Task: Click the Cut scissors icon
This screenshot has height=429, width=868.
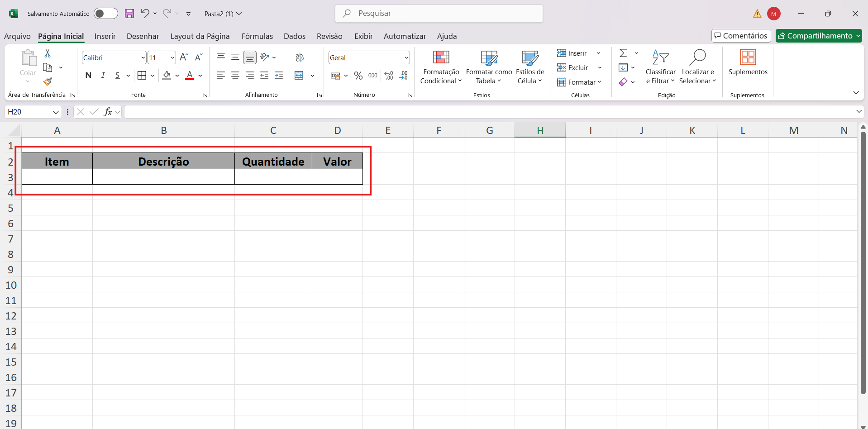Action: click(48, 53)
